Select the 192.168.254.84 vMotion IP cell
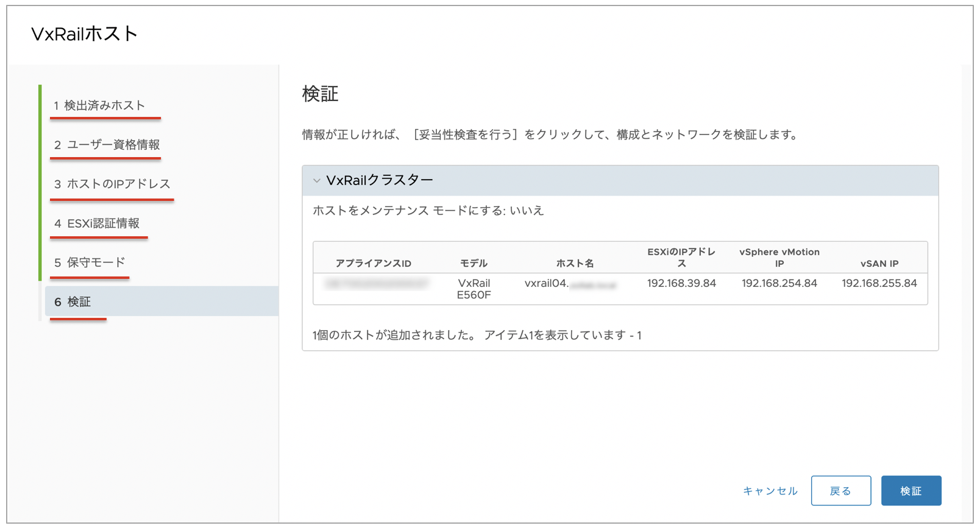980x531 pixels. [x=779, y=284]
